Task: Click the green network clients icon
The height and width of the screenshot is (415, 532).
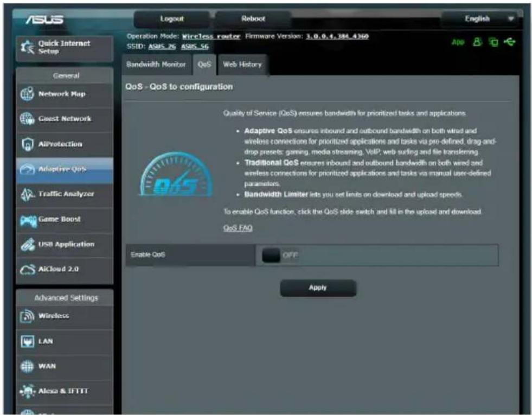Action: [493, 42]
